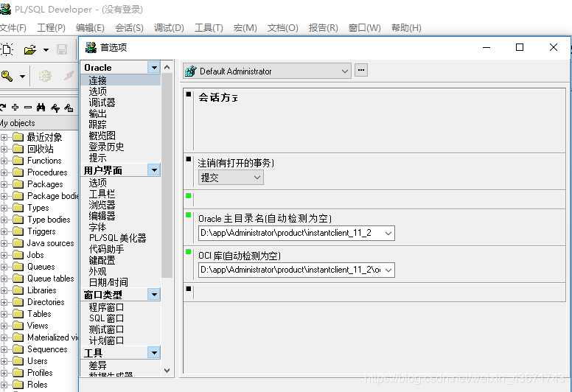Click the Open folder toolbar icon
This screenshot has width=572, height=392.
[30, 49]
